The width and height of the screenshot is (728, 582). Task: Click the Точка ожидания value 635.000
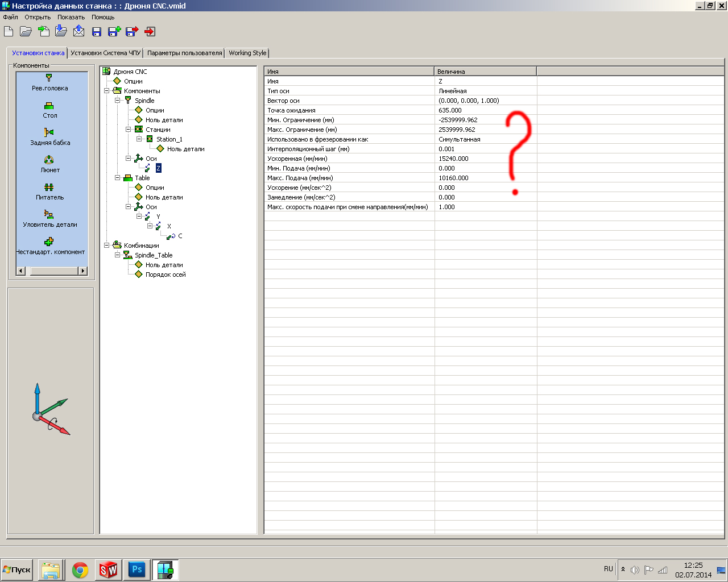[x=450, y=110]
